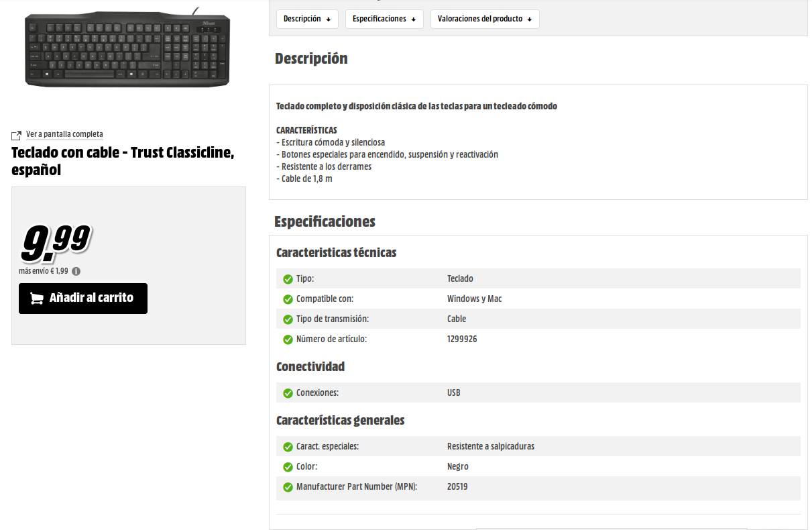The image size is (812, 530).
Task: Click green check beside Conexiones
Action: click(288, 393)
